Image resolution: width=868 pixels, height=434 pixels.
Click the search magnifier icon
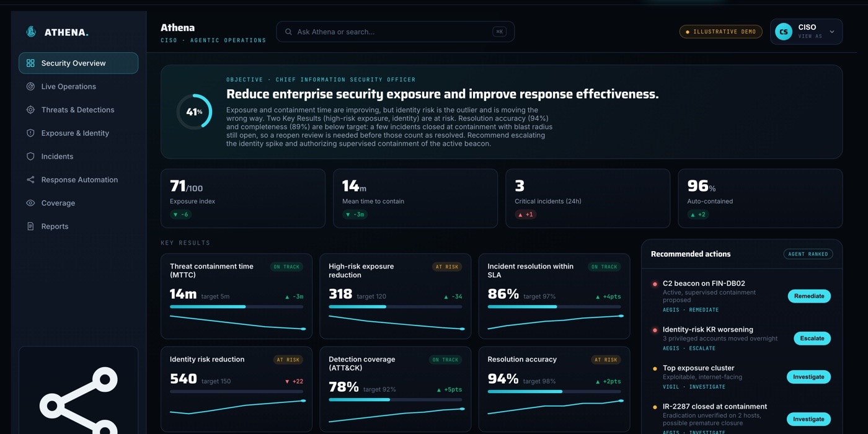pos(288,32)
